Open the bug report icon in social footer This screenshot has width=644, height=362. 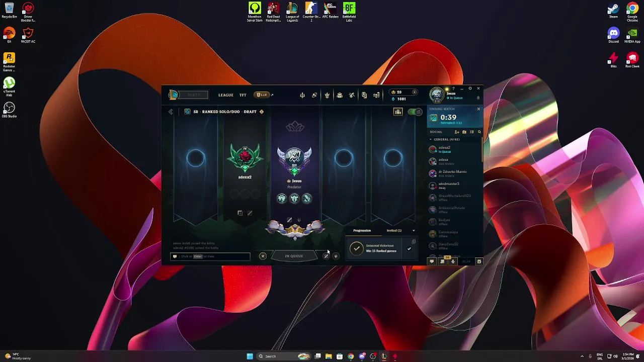(479, 261)
